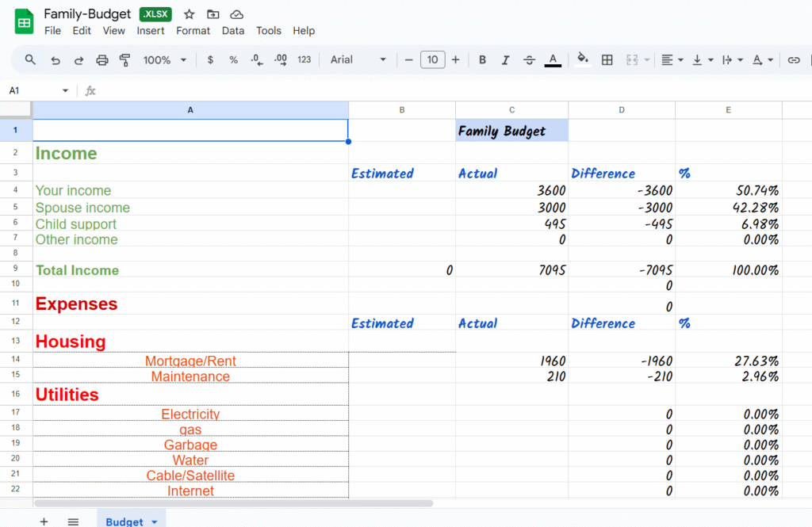Format as percent

234,60
